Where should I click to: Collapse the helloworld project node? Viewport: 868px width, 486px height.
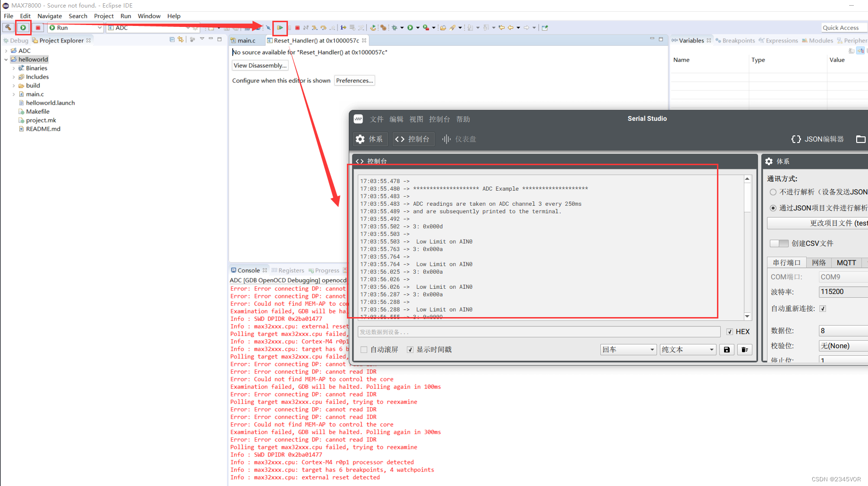coord(6,59)
